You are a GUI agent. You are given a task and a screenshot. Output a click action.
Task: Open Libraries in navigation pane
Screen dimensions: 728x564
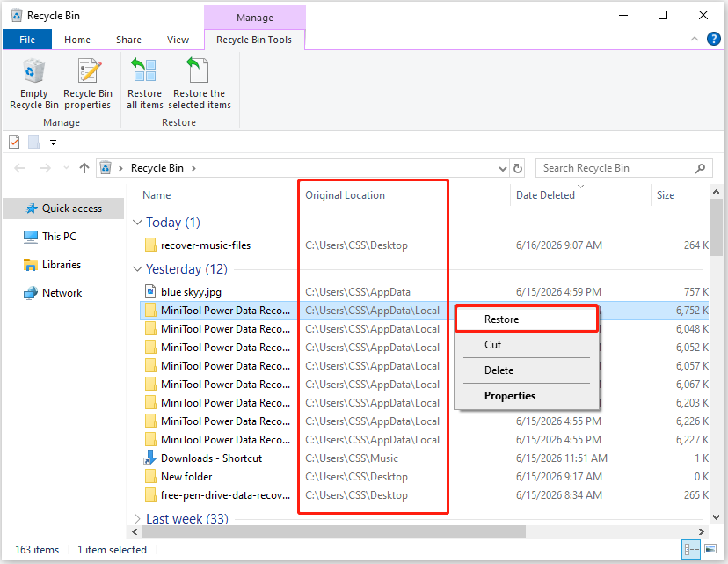point(52,265)
